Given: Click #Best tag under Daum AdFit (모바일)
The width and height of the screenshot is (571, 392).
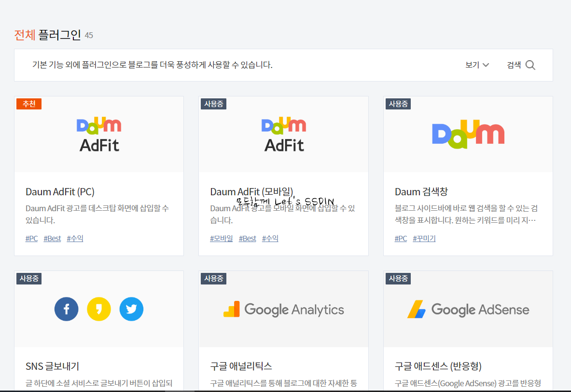Looking at the screenshot, I should tap(248, 239).
